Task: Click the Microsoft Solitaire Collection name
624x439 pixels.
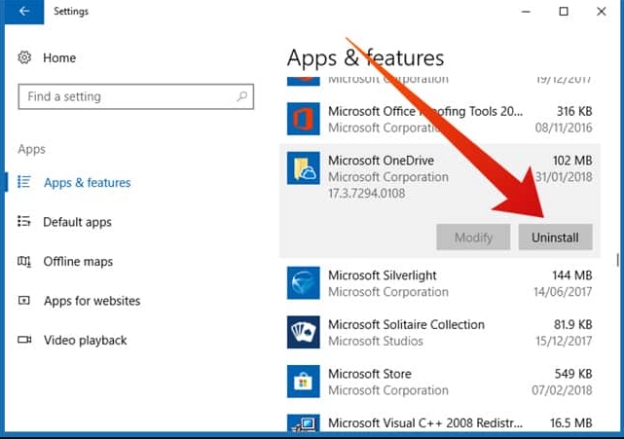Action: [406, 324]
